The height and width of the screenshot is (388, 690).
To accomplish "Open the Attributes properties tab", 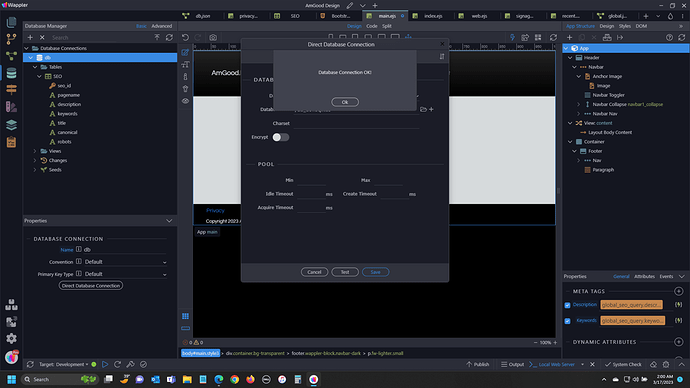I will coord(644,276).
